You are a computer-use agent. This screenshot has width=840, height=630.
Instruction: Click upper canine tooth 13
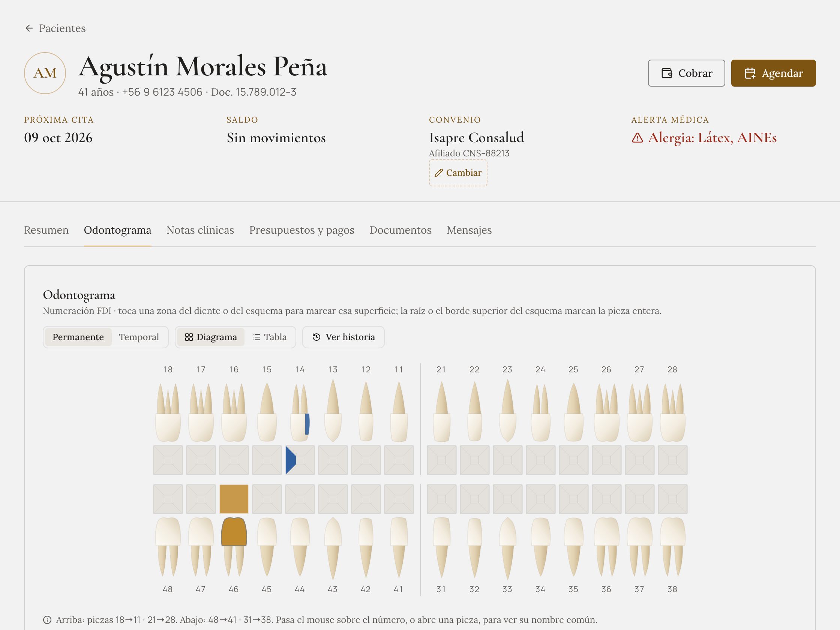point(333,410)
